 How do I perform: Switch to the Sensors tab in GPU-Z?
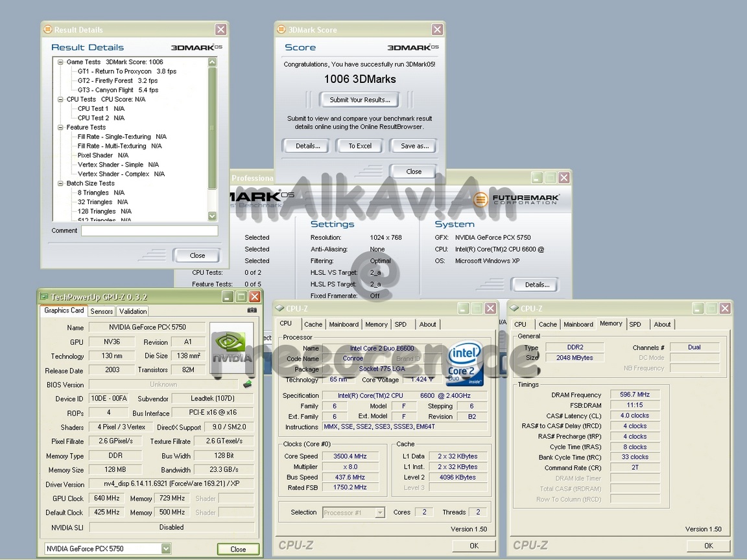101,311
